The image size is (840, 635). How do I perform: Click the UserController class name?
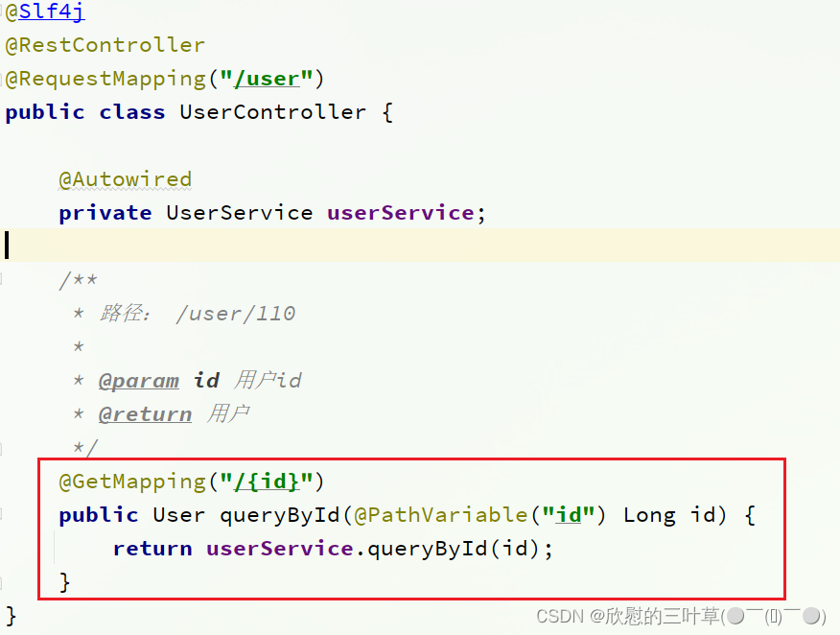coord(272,112)
